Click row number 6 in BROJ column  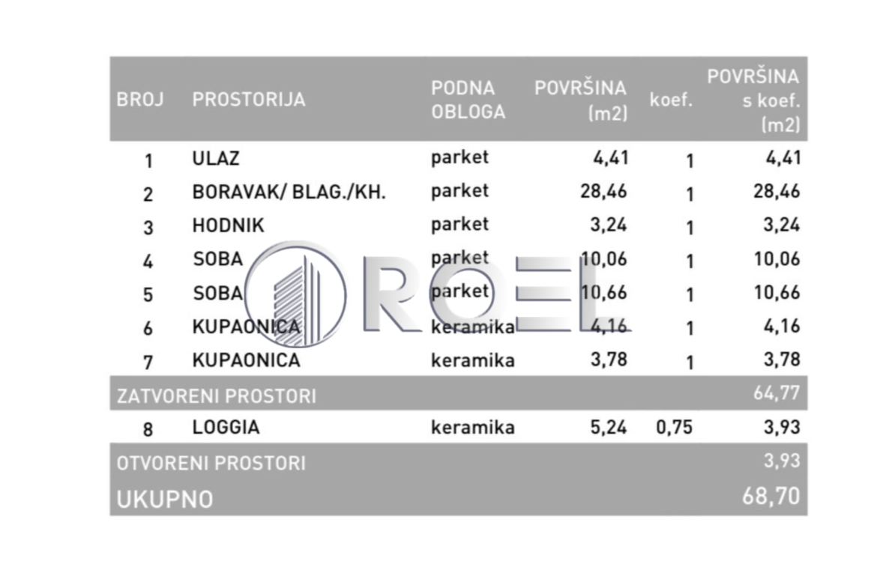(148, 329)
